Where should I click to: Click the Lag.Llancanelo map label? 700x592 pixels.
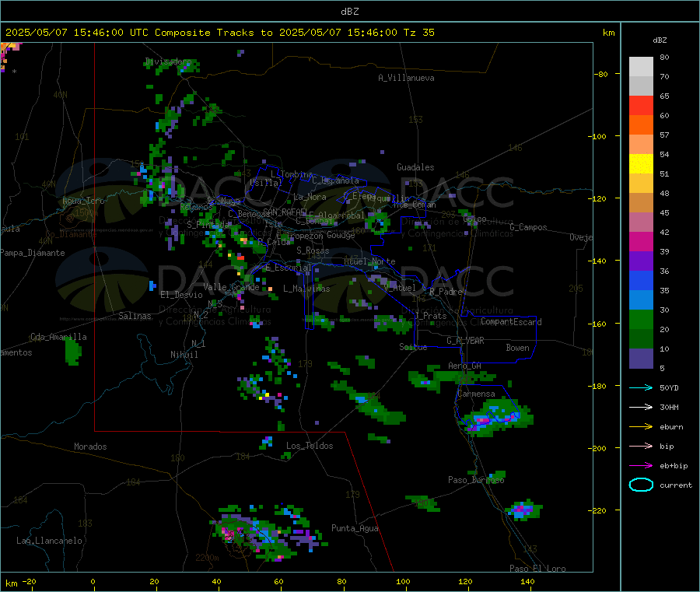[49, 541]
